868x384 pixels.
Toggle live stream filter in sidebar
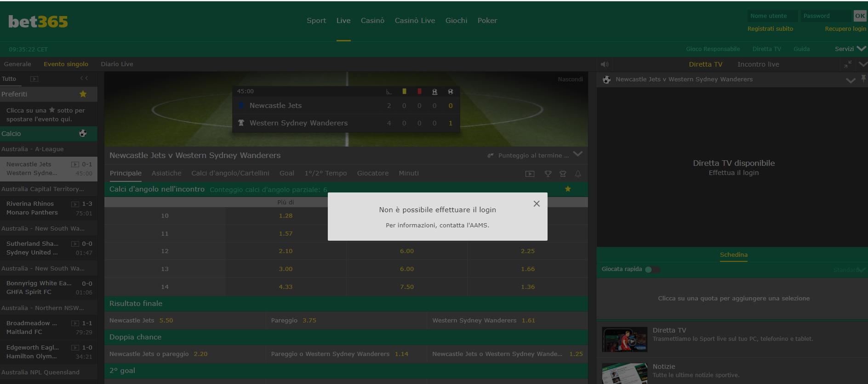click(x=34, y=79)
